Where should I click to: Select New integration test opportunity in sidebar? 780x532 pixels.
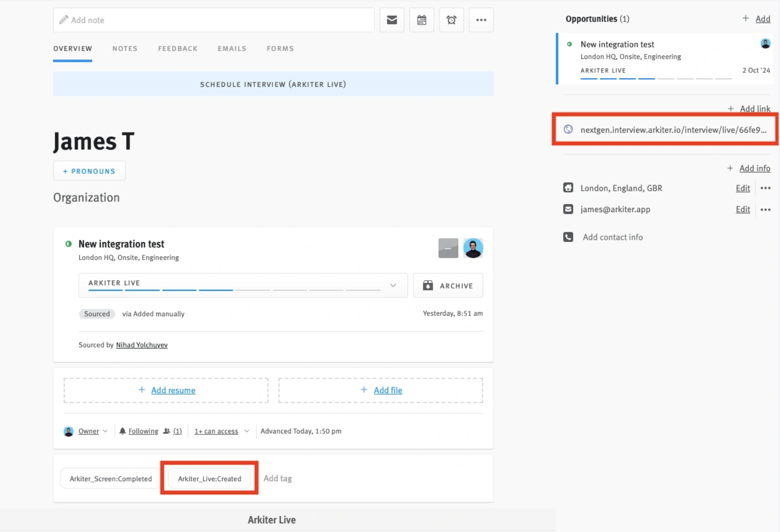(x=665, y=59)
